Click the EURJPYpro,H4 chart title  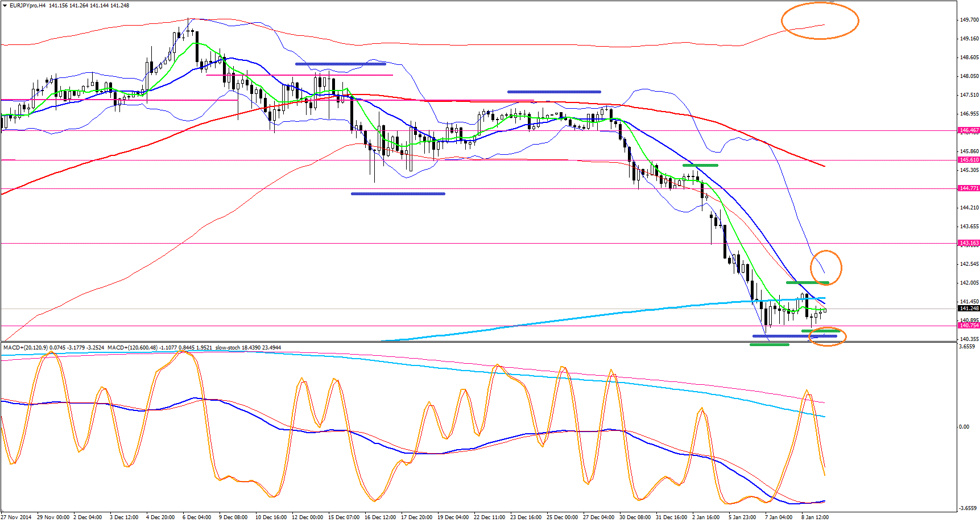click(x=28, y=5)
